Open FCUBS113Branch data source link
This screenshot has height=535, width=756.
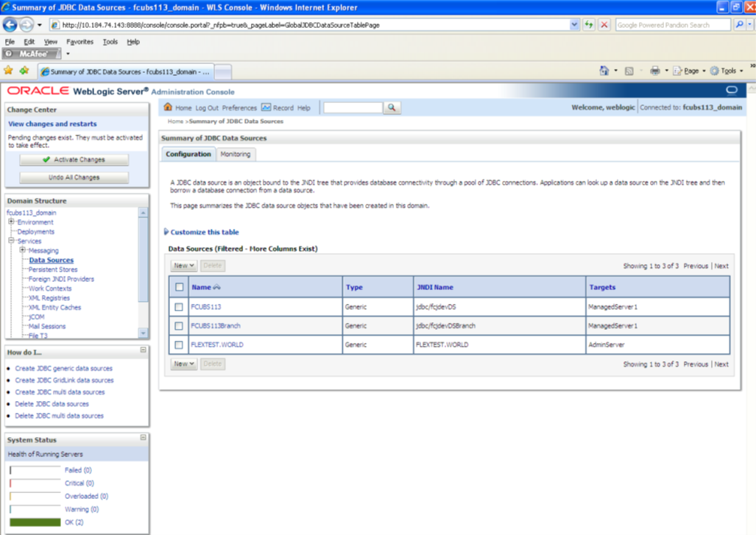click(216, 326)
